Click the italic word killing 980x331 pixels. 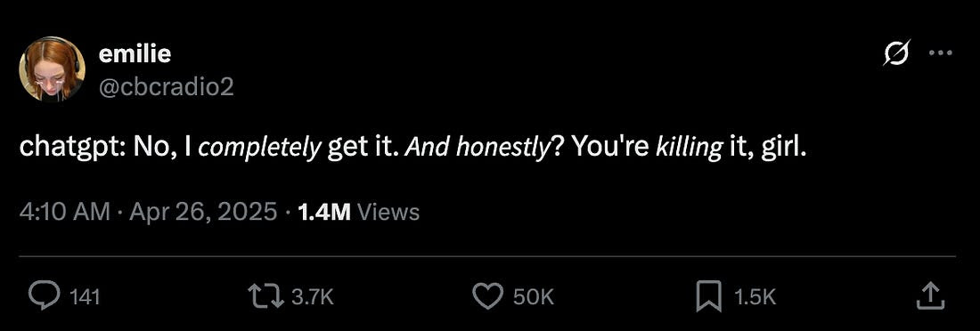[x=690, y=148]
